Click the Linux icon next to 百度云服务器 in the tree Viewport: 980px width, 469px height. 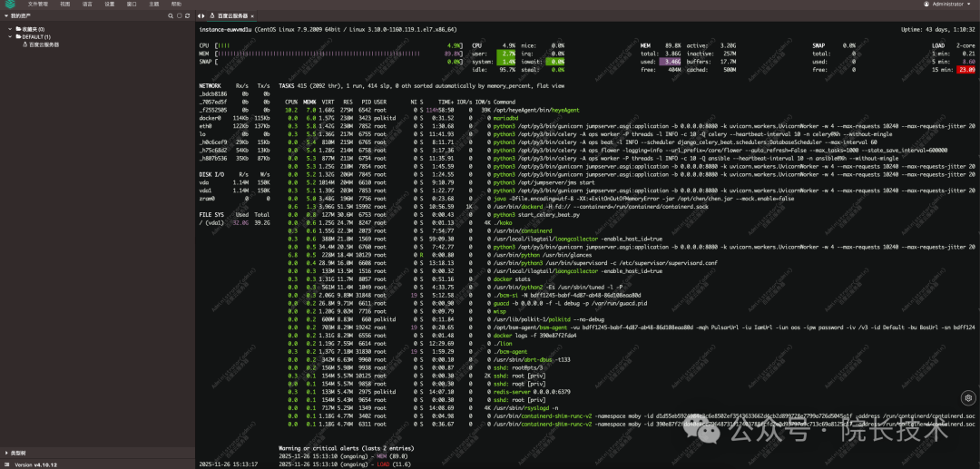coord(25,45)
